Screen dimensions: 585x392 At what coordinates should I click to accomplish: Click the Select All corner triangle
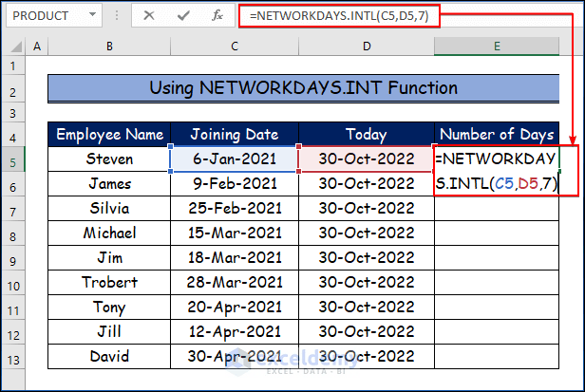pyautogui.click(x=16, y=47)
